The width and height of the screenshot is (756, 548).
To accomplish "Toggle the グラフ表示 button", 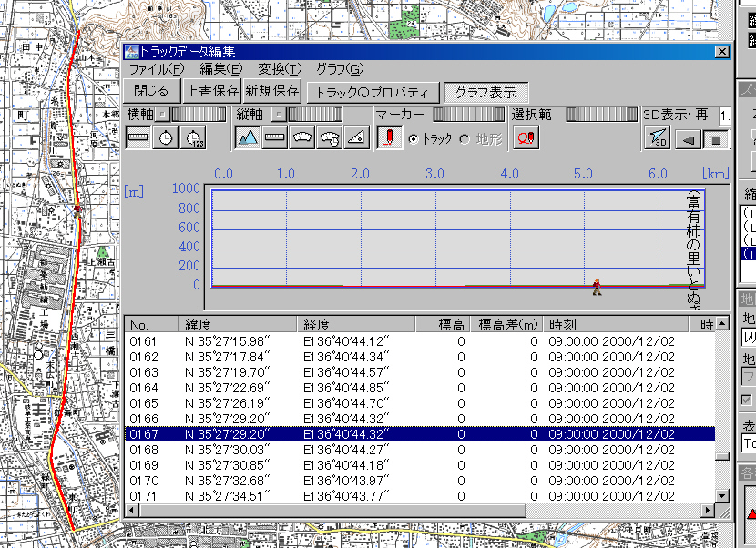I will (485, 92).
